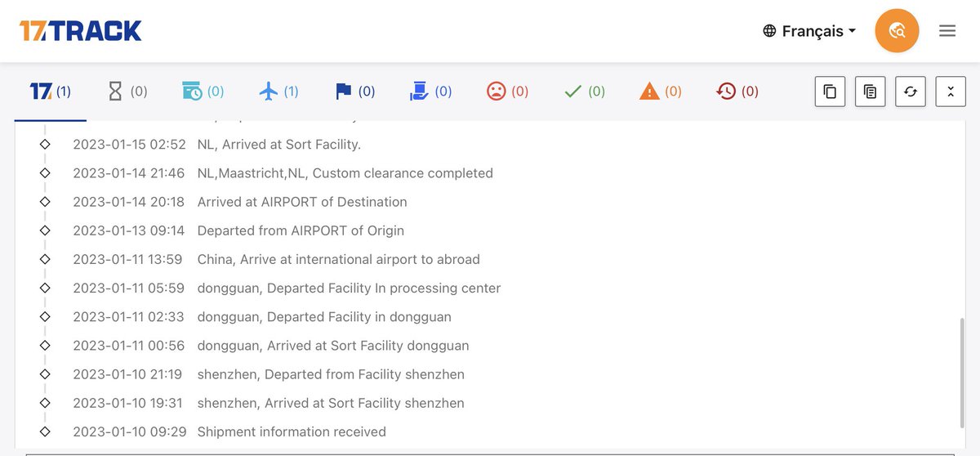
Task: Click 'Custom clearance completed' Maastricht event
Action: point(345,173)
